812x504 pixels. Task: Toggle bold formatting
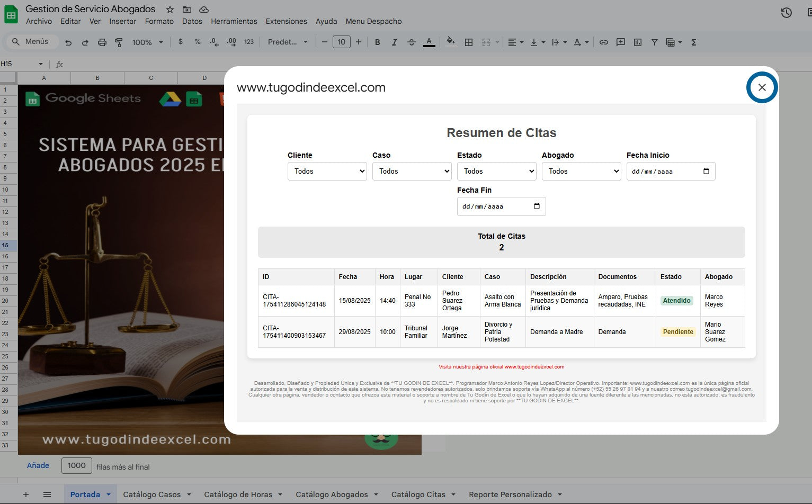coord(378,42)
